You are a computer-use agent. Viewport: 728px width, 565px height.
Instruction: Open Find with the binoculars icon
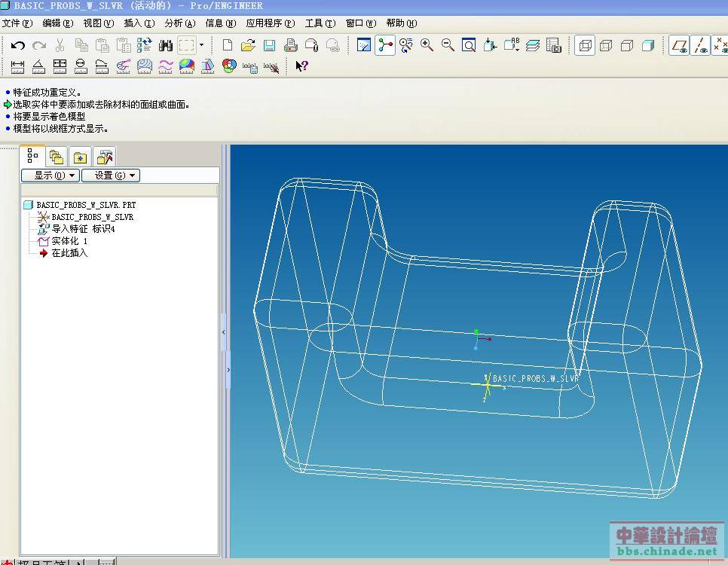(166, 45)
